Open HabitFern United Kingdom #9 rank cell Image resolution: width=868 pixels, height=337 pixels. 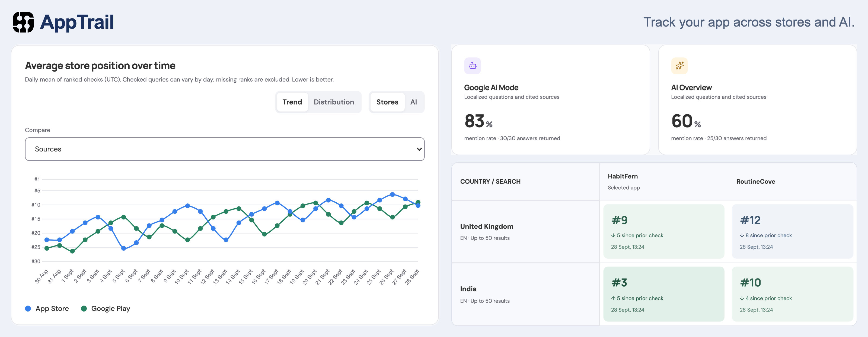click(664, 232)
